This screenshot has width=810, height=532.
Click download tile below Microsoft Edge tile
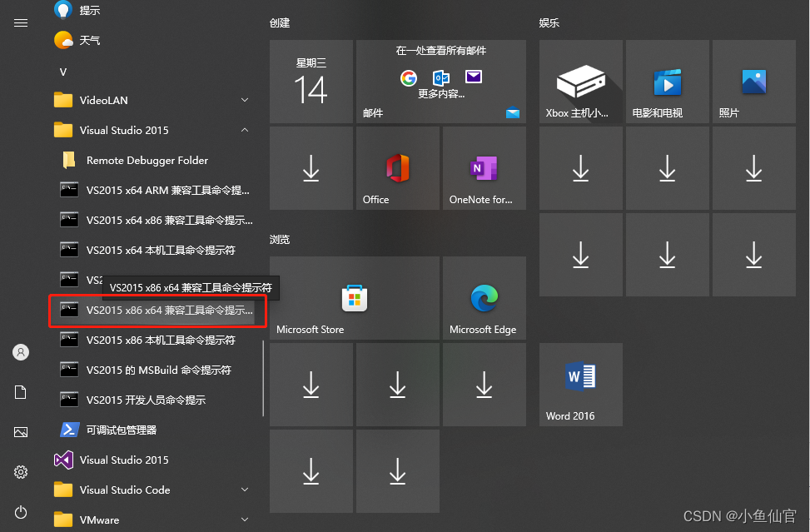[x=484, y=385]
